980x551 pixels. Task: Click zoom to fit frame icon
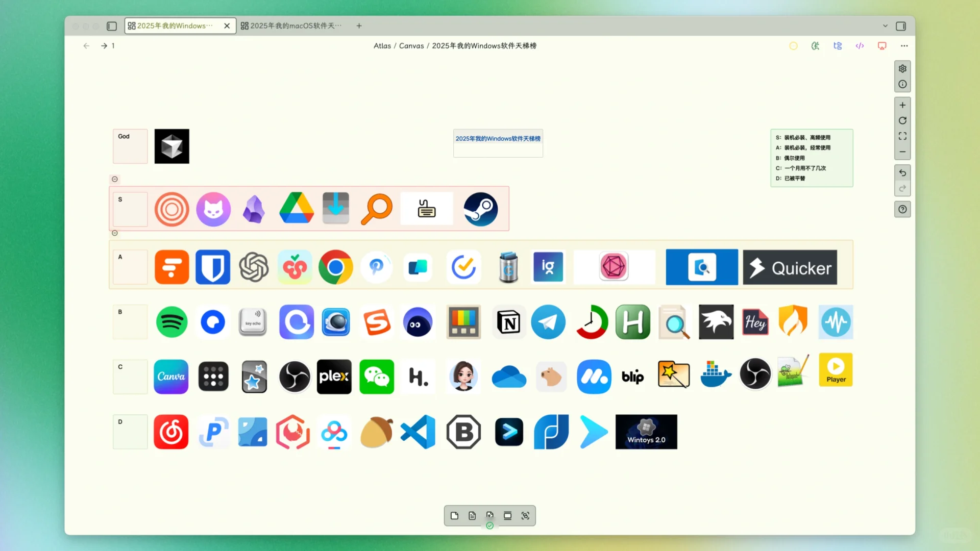pyautogui.click(x=902, y=136)
